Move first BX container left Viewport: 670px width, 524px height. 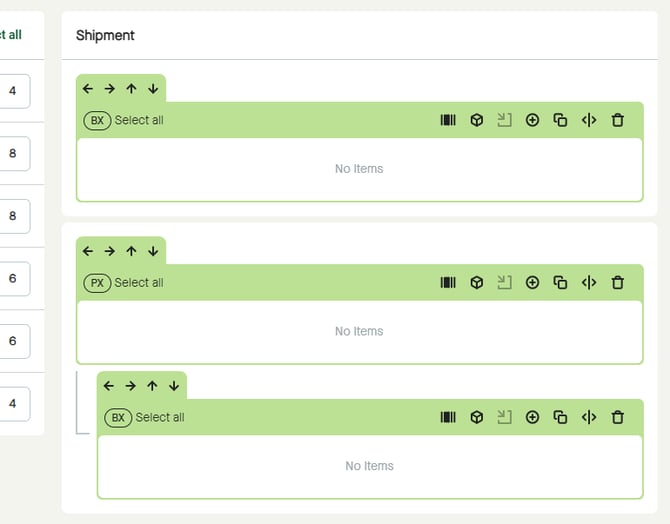88,88
